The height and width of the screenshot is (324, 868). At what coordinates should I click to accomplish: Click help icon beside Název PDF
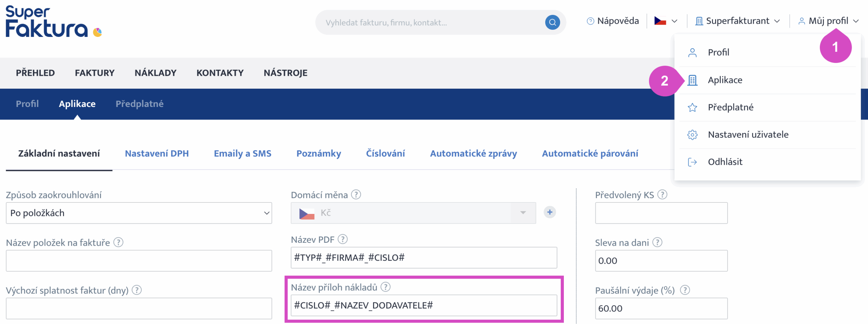[x=343, y=239]
